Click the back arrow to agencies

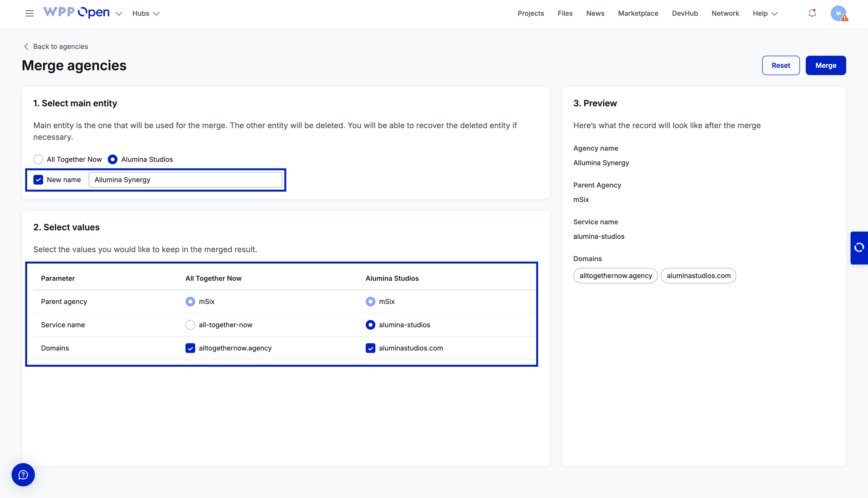pyautogui.click(x=26, y=47)
